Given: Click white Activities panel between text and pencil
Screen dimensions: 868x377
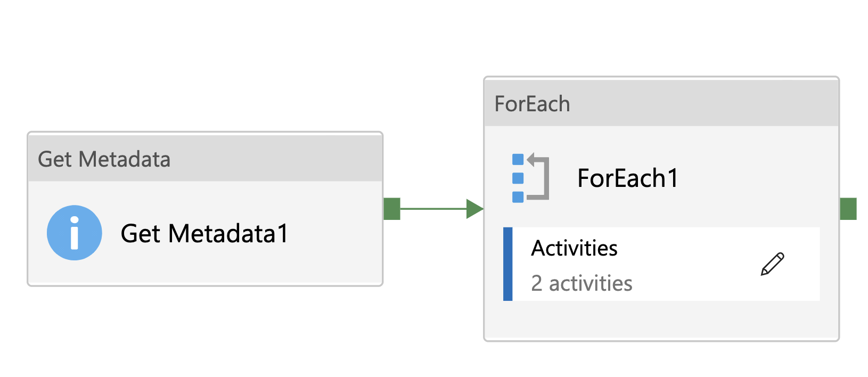Looking at the screenshot, I should (692, 264).
